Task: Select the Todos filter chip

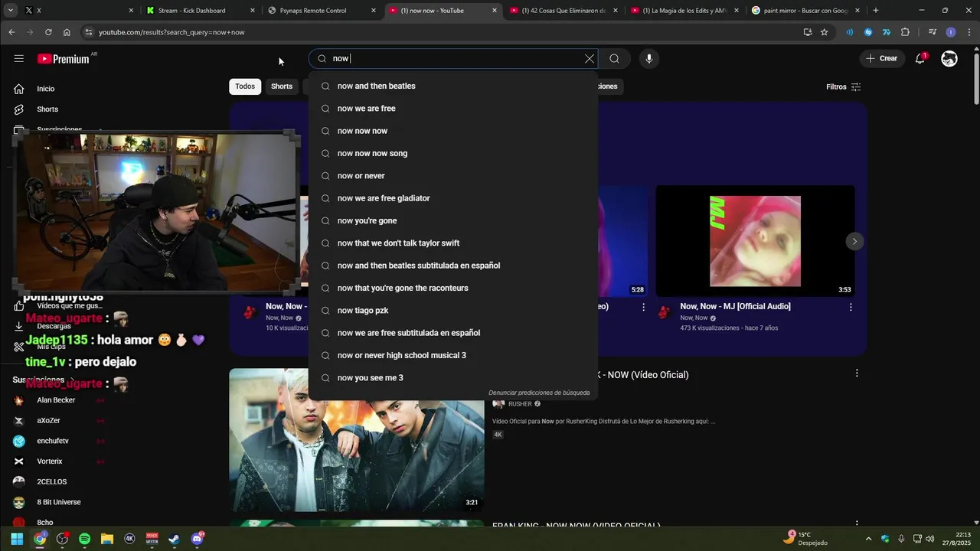Action: coord(245,86)
